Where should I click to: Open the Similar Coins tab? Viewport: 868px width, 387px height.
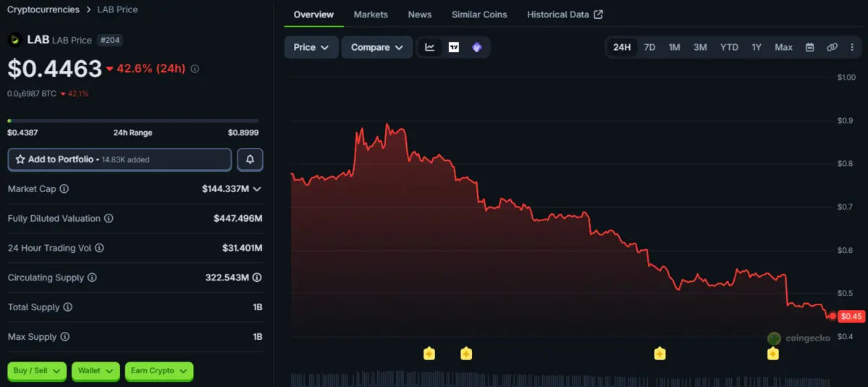479,14
